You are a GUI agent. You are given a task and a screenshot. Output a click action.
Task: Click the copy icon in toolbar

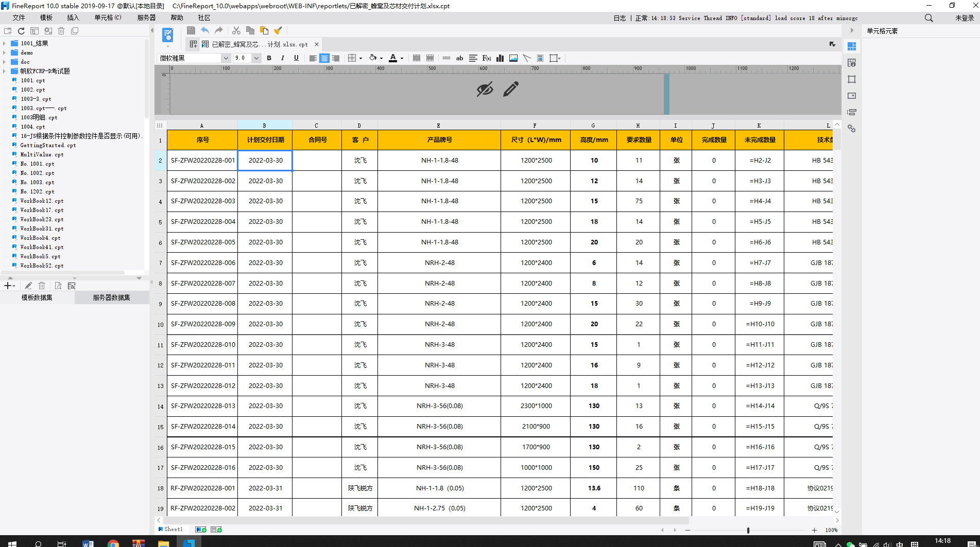[x=250, y=30]
